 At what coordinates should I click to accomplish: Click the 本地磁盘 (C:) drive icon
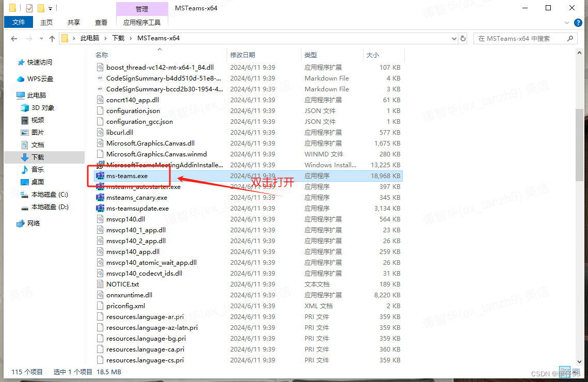[25, 195]
